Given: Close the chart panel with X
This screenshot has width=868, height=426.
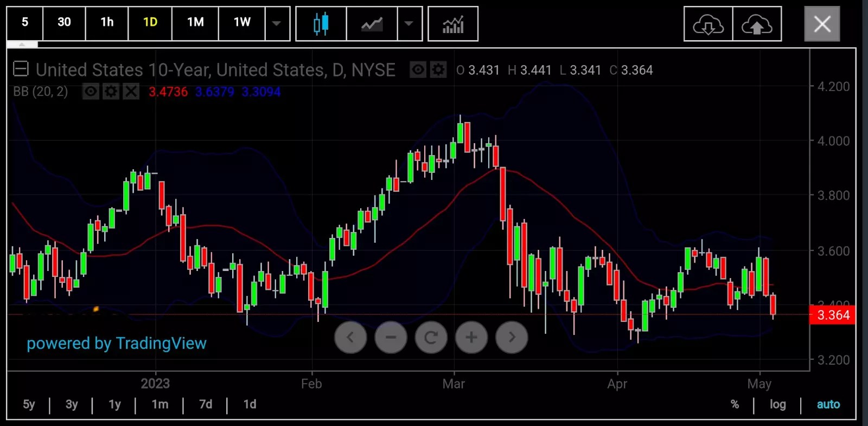Looking at the screenshot, I should tap(822, 24).
